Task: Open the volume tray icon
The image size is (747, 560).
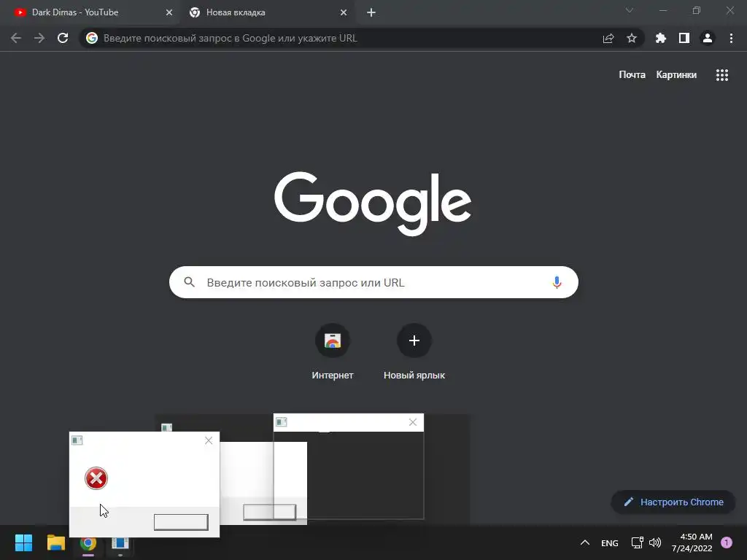Action: click(656, 542)
